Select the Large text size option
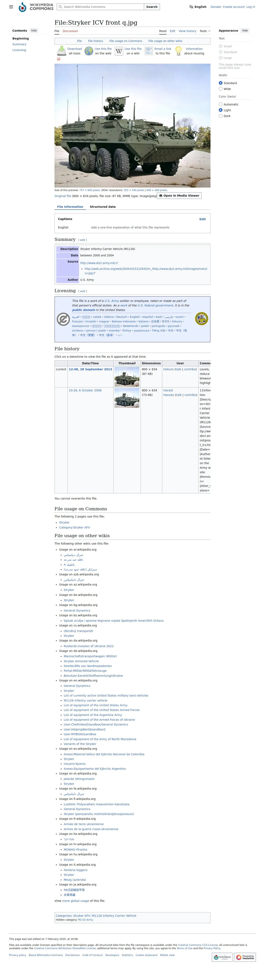The height and width of the screenshot is (980, 265). click(x=221, y=58)
